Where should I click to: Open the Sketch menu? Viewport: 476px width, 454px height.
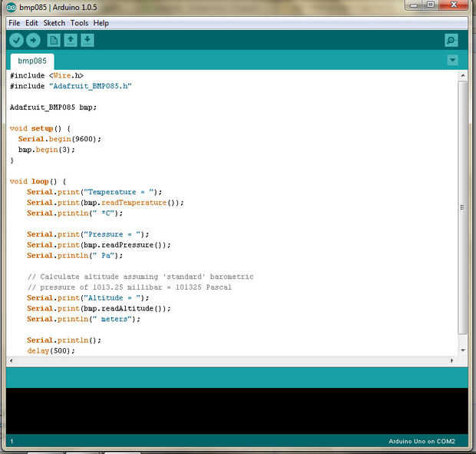(55, 23)
